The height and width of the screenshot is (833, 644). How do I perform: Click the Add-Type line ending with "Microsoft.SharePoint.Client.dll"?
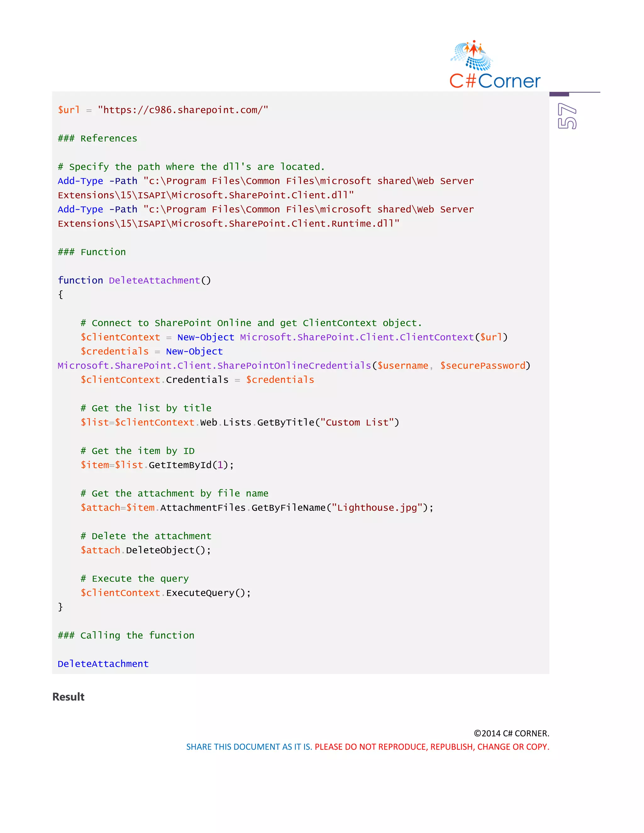(x=265, y=188)
